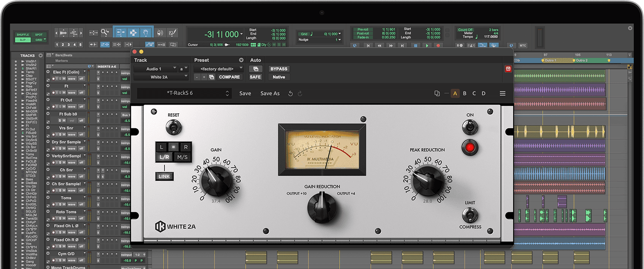644x269 pixels.
Task: Select the Grabber hand tool
Action: pyautogui.click(x=146, y=33)
